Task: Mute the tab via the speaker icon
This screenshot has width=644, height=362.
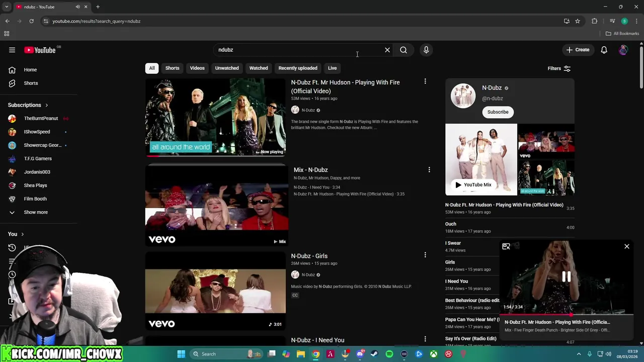Action: 77,7
